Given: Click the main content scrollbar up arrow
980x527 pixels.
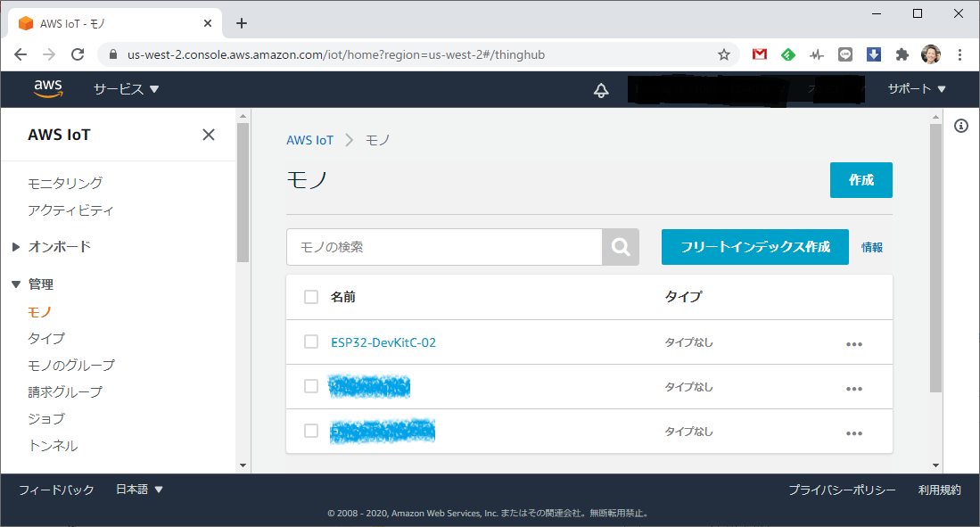Looking at the screenshot, I should point(935,116).
